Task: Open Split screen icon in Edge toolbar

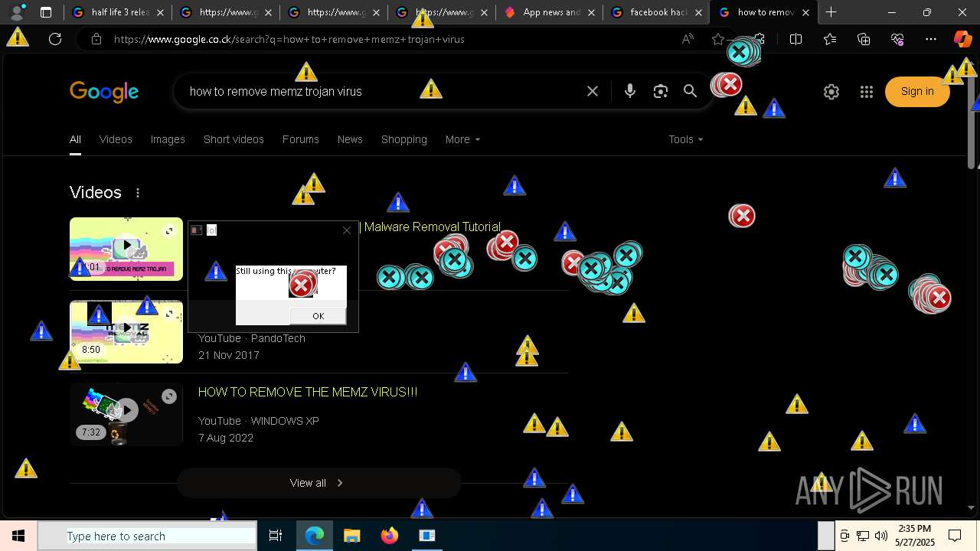Action: pos(795,39)
